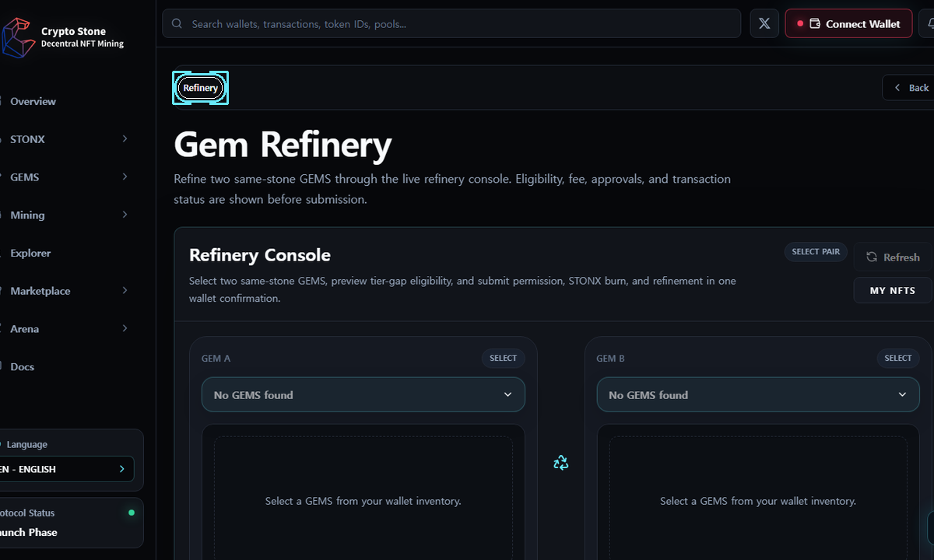
Task: Open the Overview menu item
Action: [x=33, y=101]
